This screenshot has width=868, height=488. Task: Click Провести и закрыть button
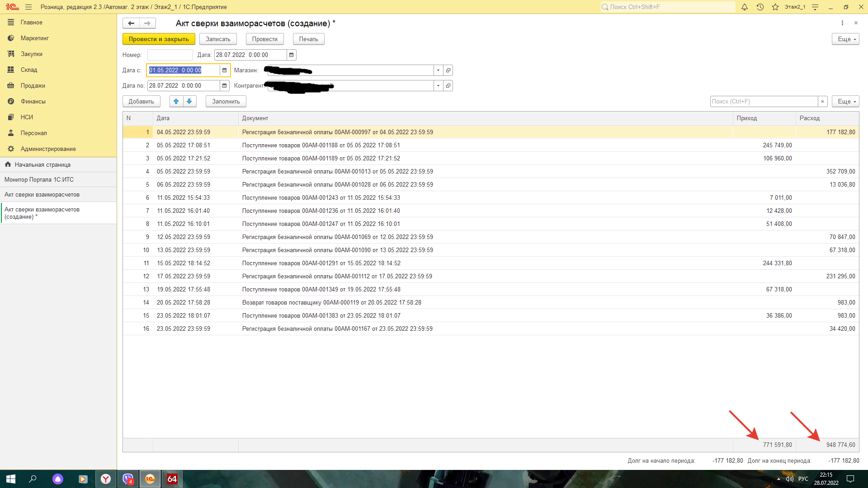point(159,39)
